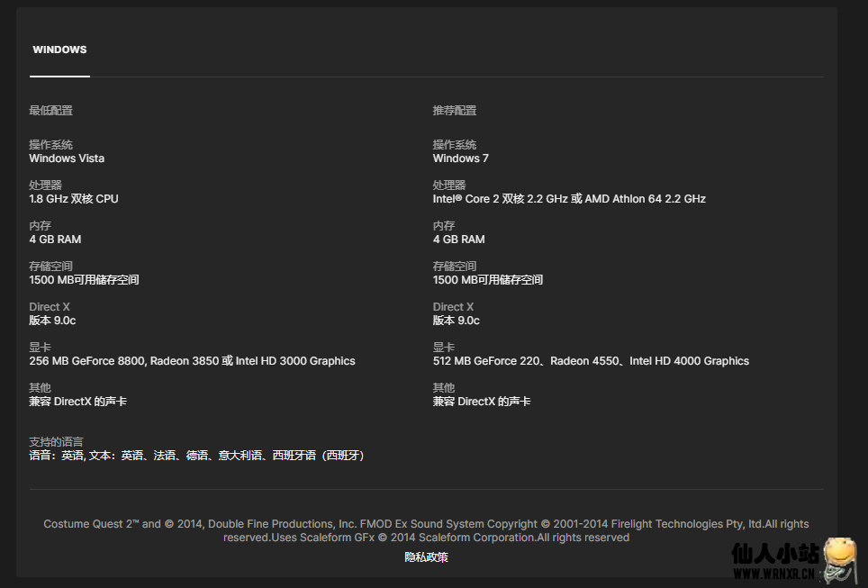Image resolution: width=868 pixels, height=588 pixels.
Task: Click the 256 MB GeForce 8800 graphics text
Action: pos(192,361)
